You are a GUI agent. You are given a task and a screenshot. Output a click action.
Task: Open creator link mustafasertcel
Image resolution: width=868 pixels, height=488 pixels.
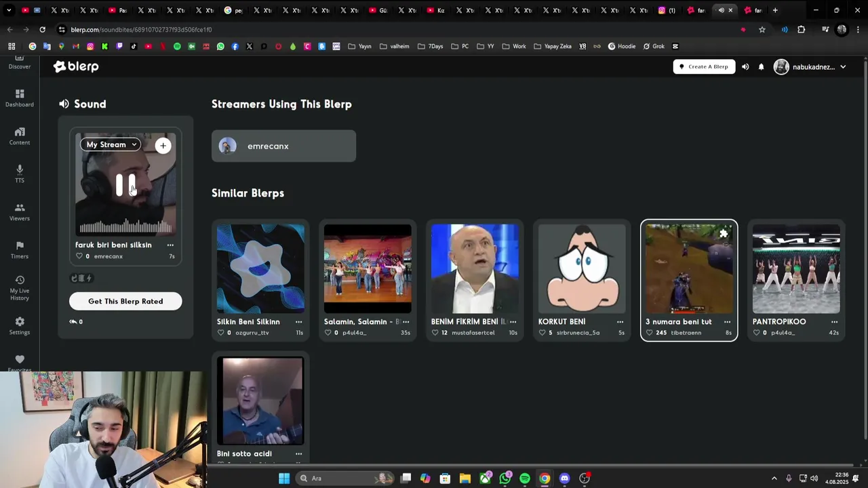473,333
